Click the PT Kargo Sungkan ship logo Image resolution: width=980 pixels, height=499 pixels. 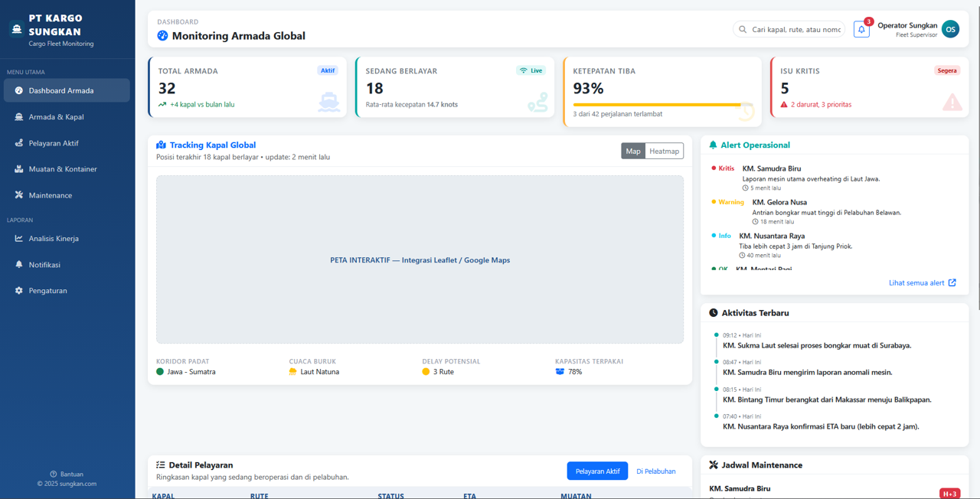click(x=17, y=28)
